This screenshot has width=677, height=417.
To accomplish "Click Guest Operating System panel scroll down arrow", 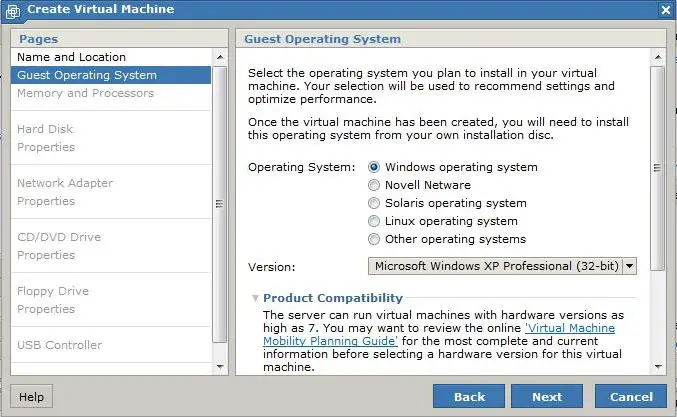I will 658,367.
